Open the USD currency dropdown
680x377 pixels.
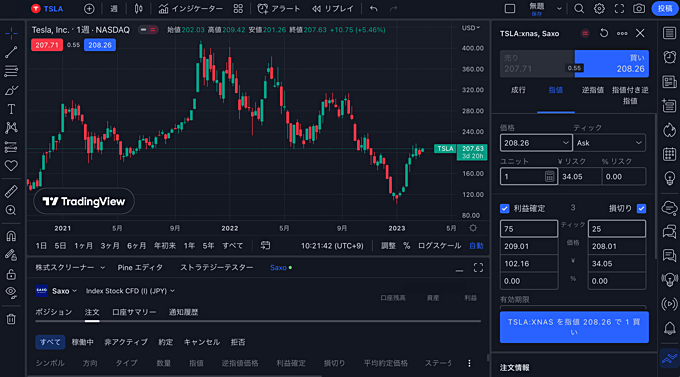coord(471,28)
